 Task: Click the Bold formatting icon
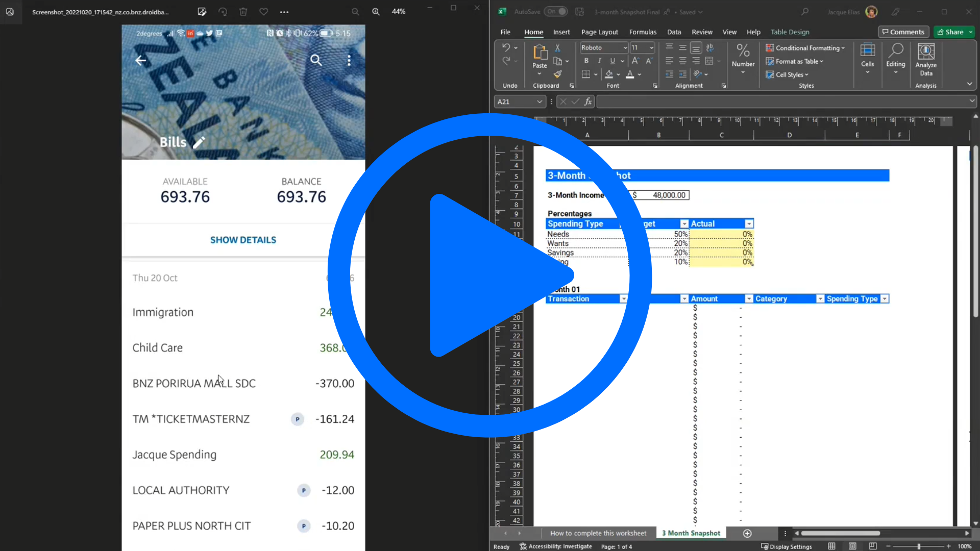pos(586,61)
